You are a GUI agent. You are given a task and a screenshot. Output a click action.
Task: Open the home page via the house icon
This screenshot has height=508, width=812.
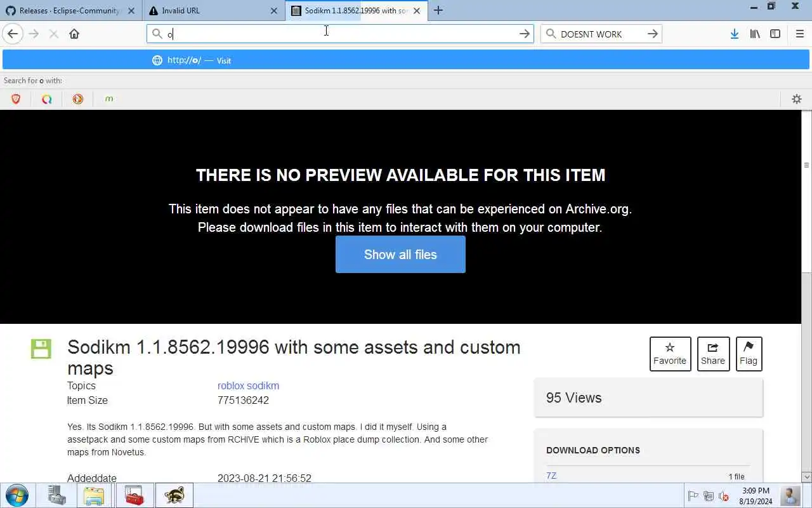(74, 34)
